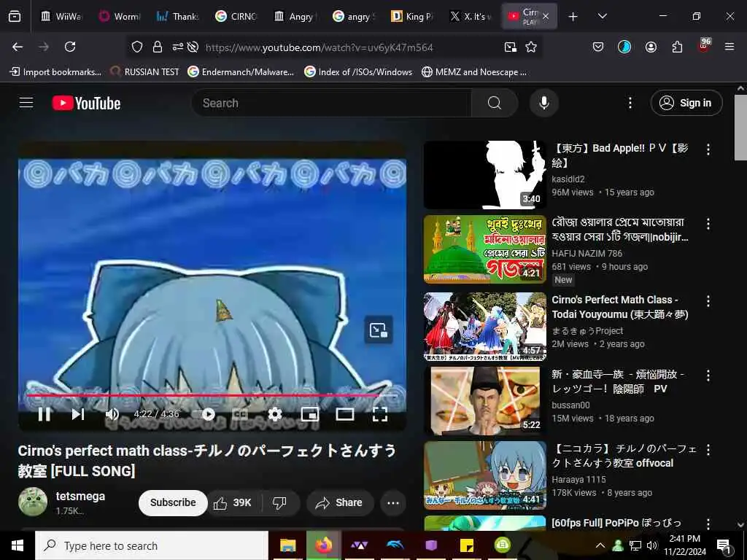
Task: Click the taskbar speaker volume icon
Action: click(651, 545)
